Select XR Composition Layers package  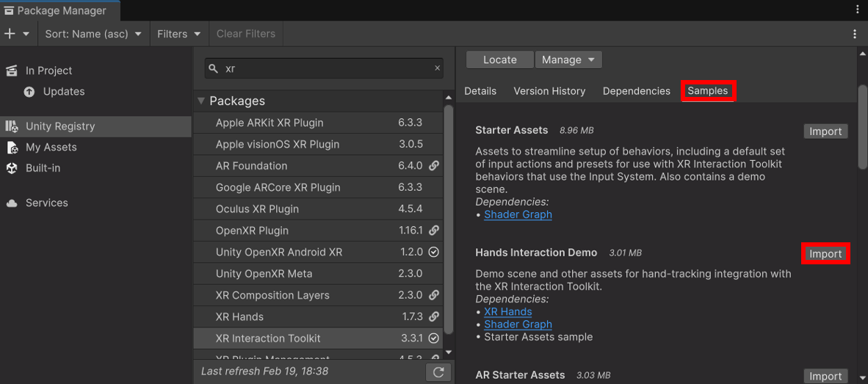[318, 295]
